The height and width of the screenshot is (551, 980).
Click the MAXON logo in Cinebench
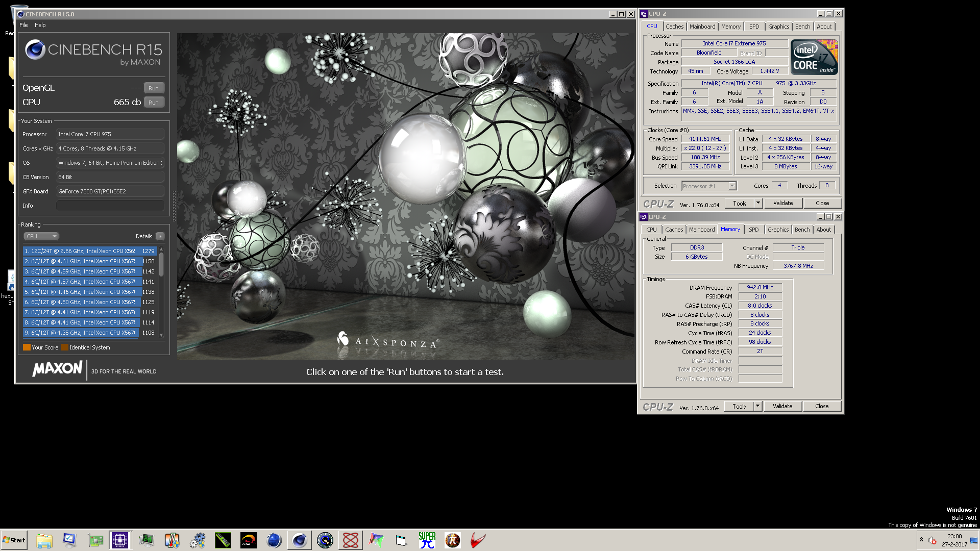(x=58, y=368)
